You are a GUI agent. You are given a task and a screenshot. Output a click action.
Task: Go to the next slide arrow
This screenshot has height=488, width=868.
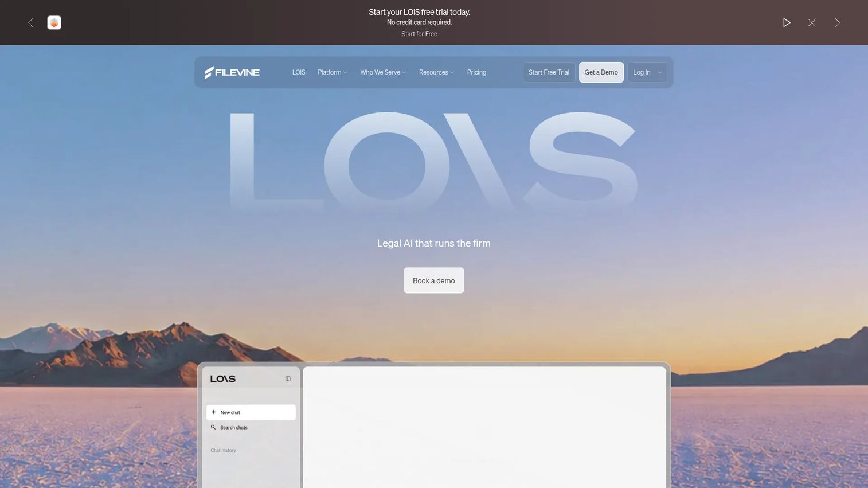click(x=837, y=23)
